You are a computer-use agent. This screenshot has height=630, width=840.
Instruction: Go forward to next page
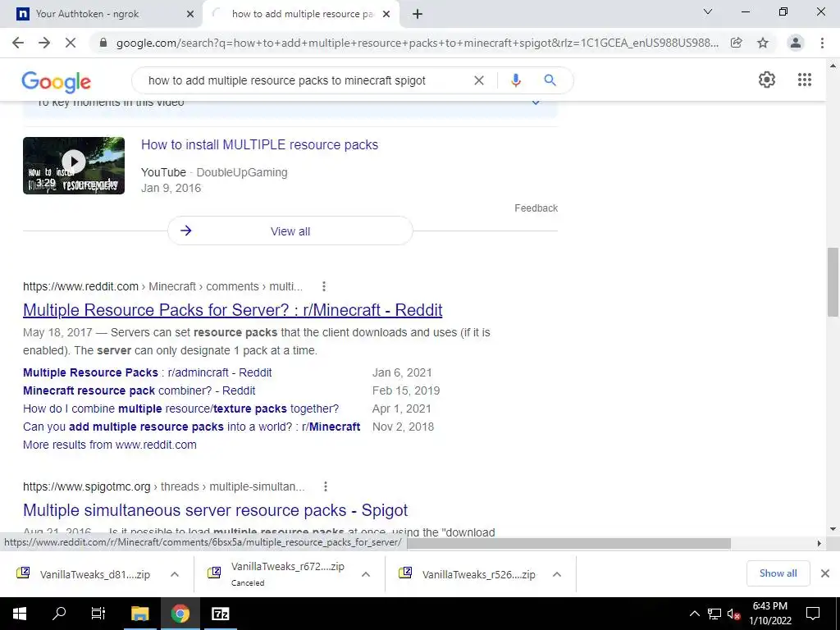click(x=44, y=43)
